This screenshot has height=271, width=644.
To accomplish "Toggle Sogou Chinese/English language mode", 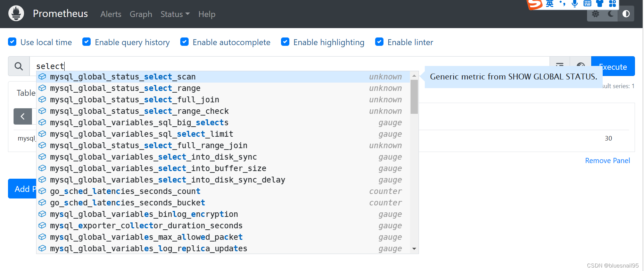I will [x=550, y=3].
